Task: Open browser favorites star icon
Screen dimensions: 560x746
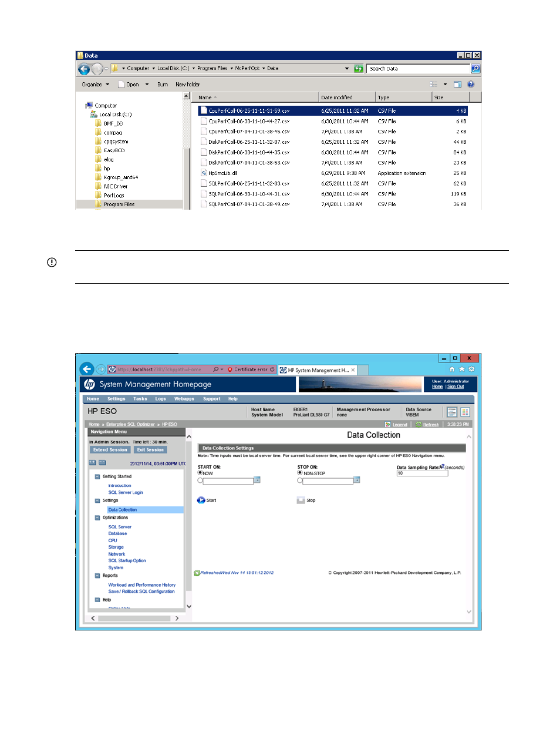Action: (462, 369)
